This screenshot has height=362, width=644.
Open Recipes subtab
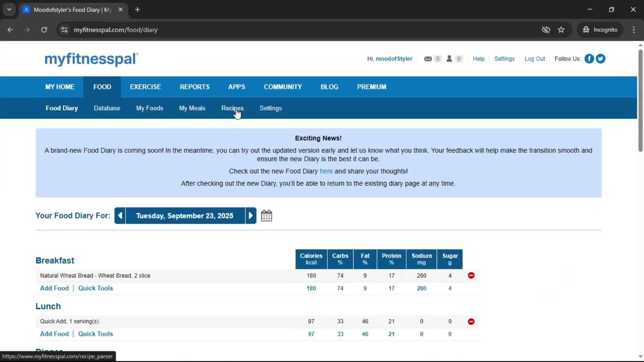(x=232, y=108)
